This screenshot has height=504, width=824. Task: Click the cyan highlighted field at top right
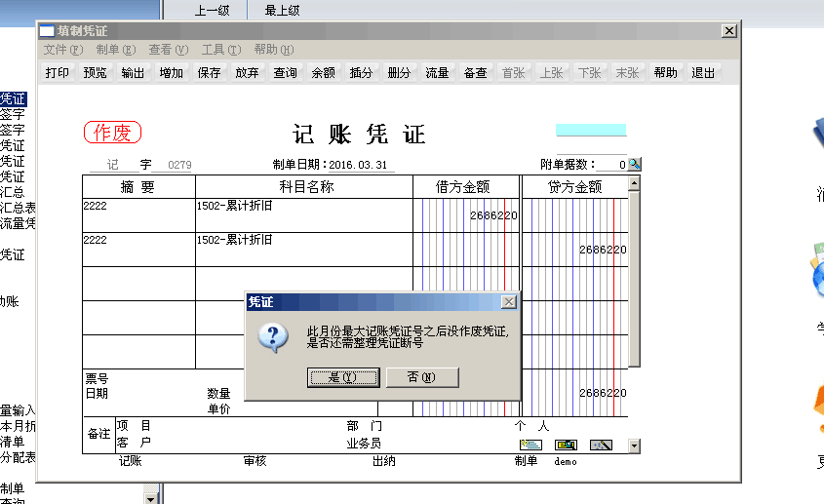click(x=591, y=130)
